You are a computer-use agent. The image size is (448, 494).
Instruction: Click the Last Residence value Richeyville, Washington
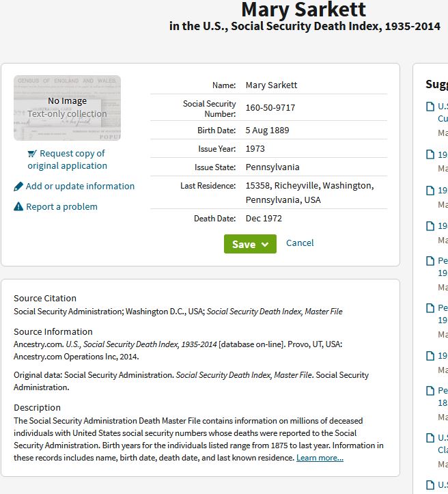tap(310, 193)
